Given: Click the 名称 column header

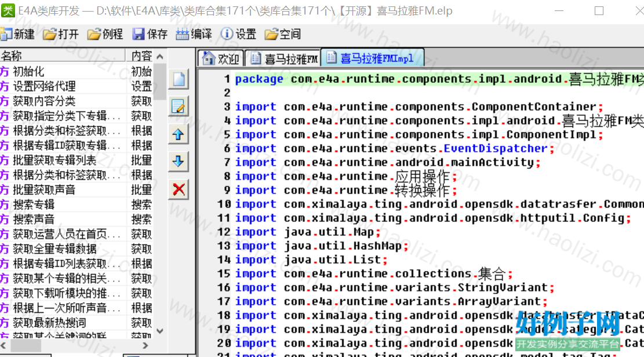Looking at the screenshot, I should point(63,56).
